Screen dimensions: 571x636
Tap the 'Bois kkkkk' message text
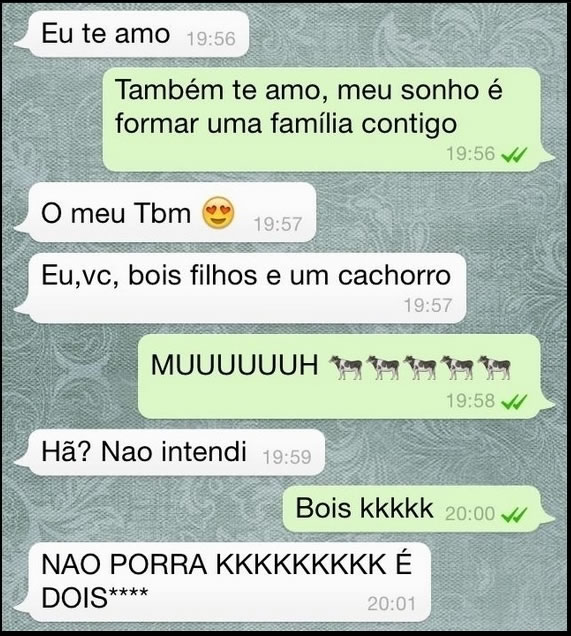(x=364, y=508)
